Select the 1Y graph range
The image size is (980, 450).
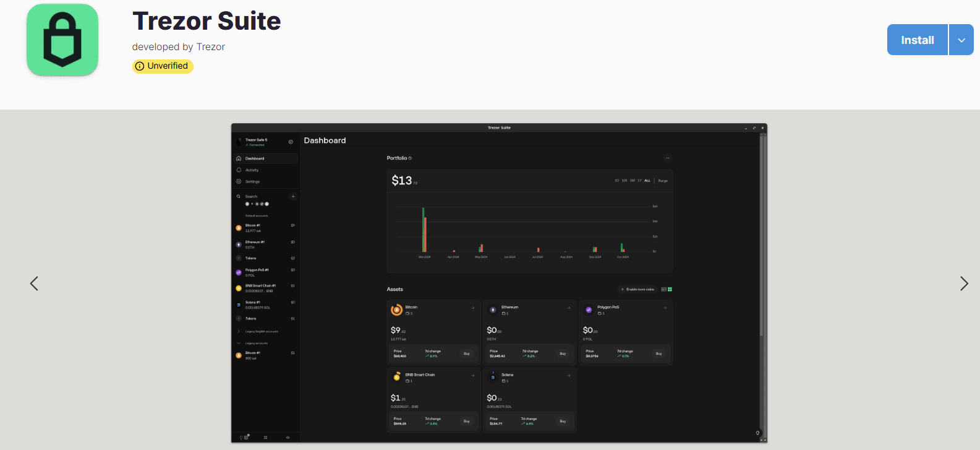639,181
